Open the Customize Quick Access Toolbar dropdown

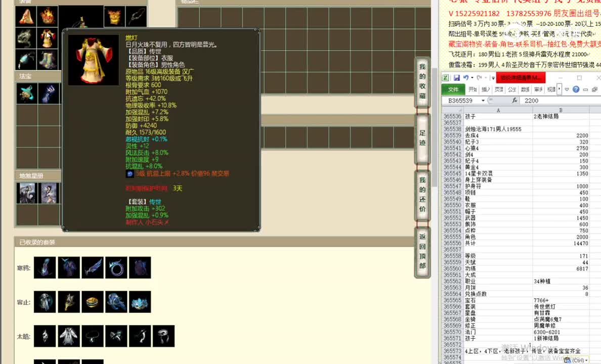point(493,78)
